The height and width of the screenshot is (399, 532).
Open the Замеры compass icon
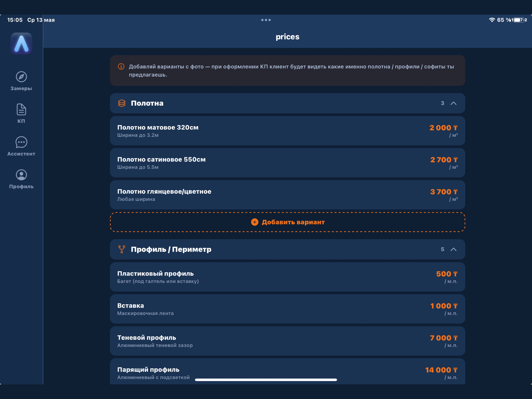point(21,77)
